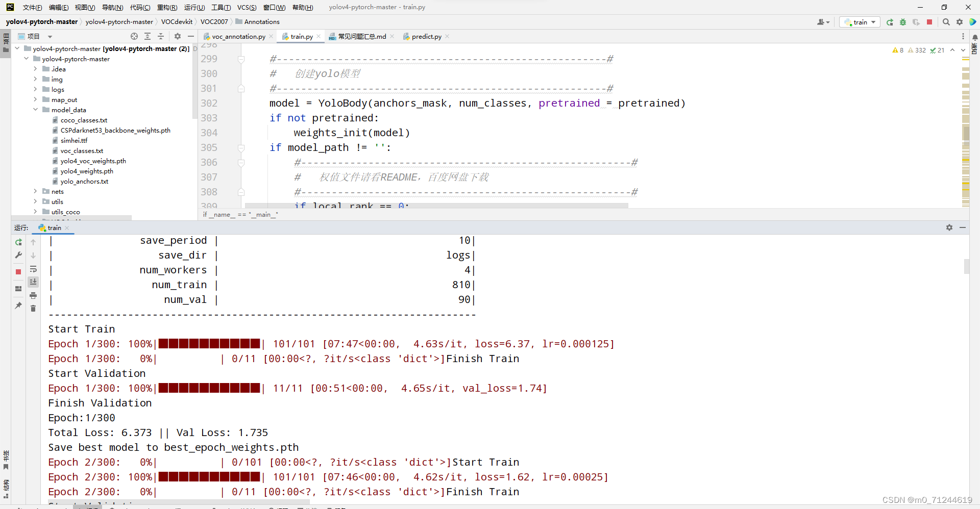Stop train using Run panel red square
This screenshot has height=509, width=980.
click(18, 272)
